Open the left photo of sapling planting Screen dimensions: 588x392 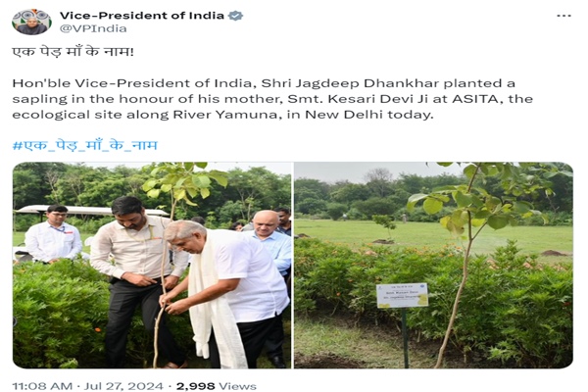[x=152, y=265]
